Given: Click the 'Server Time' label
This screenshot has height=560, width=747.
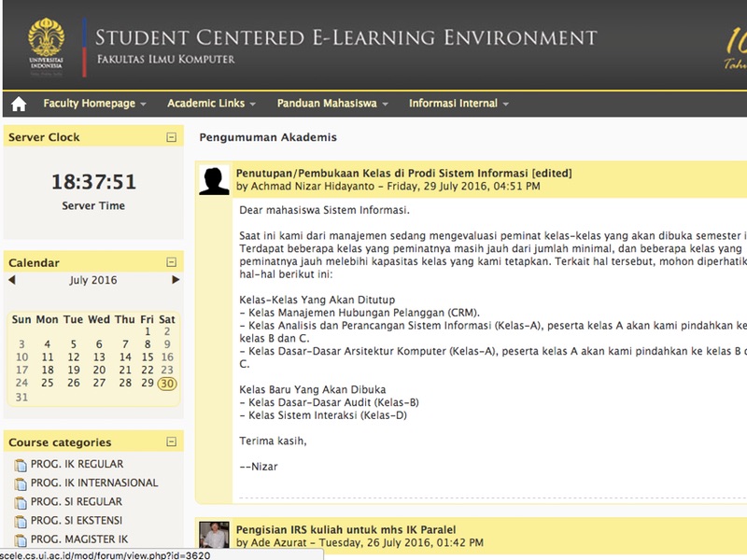Looking at the screenshot, I should tap(93, 205).
